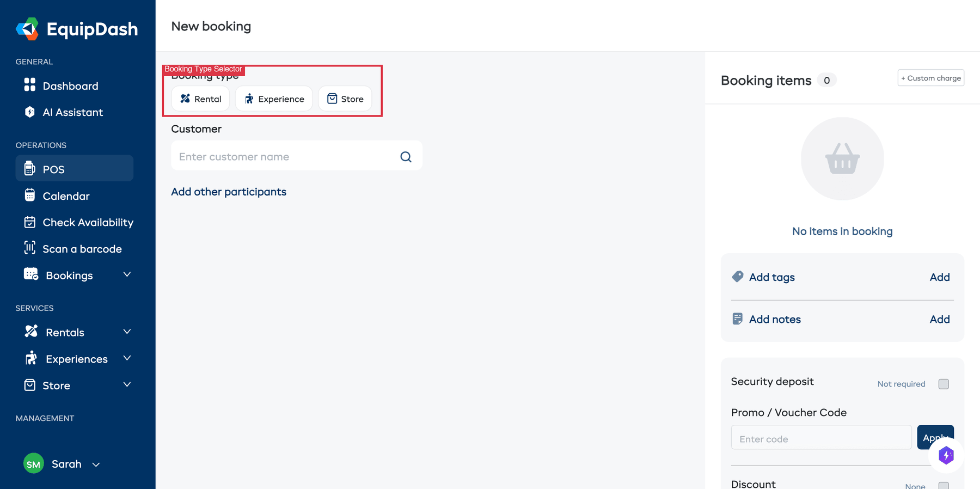The width and height of the screenshot is (980, 489).
Task: Click the Scan a barcode icon
Action: [30, 248]
